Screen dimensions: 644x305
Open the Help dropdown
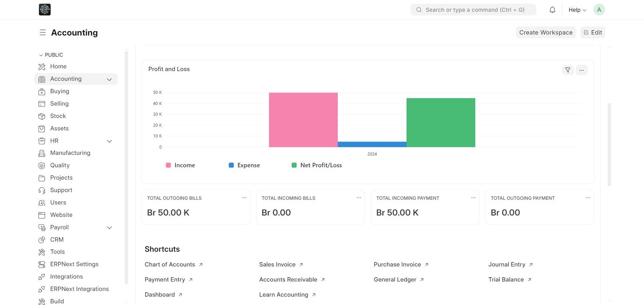click(x=577, y=10)
